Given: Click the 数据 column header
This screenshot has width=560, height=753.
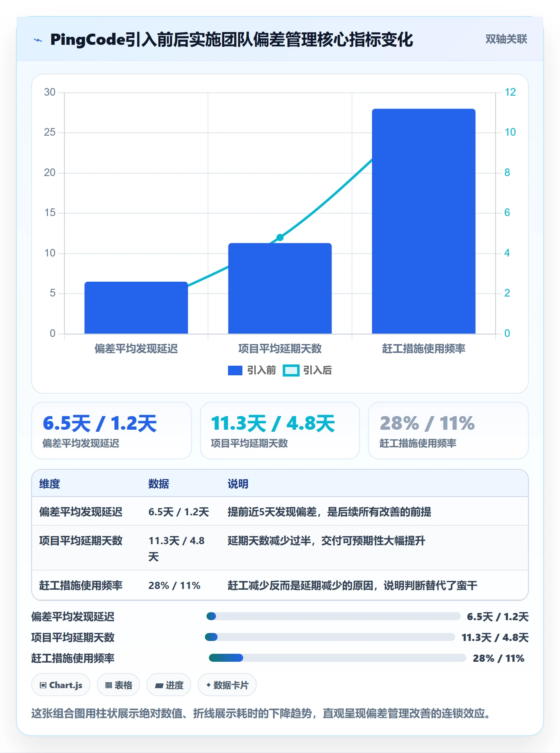Looking at the screenshot, I should 159,484.
